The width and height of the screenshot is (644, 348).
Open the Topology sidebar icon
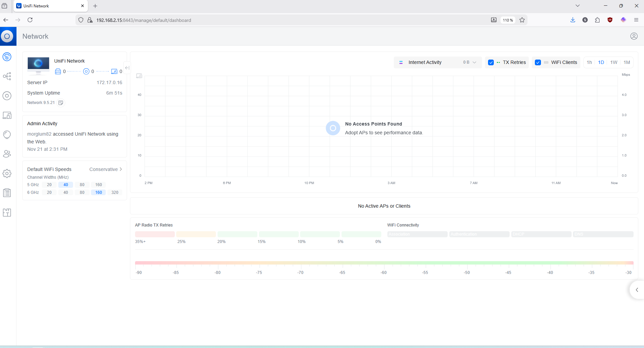click(x=7, y=76)
